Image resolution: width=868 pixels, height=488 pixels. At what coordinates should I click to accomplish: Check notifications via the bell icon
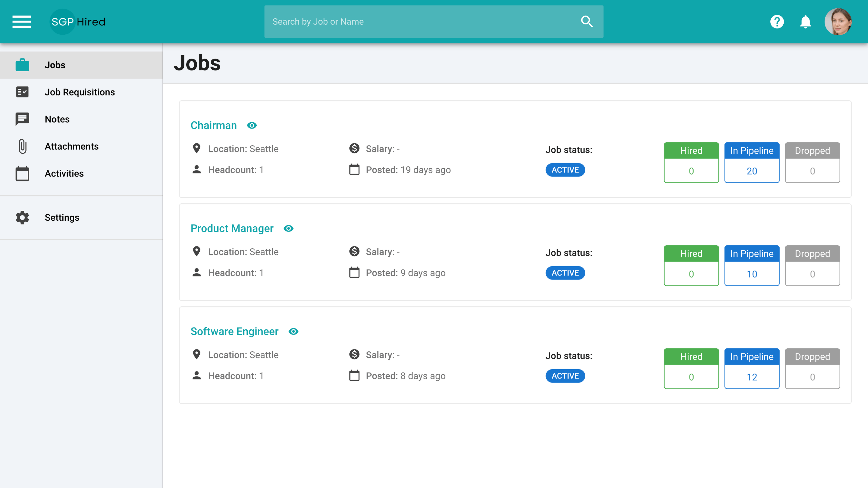(x=805, y=22)
